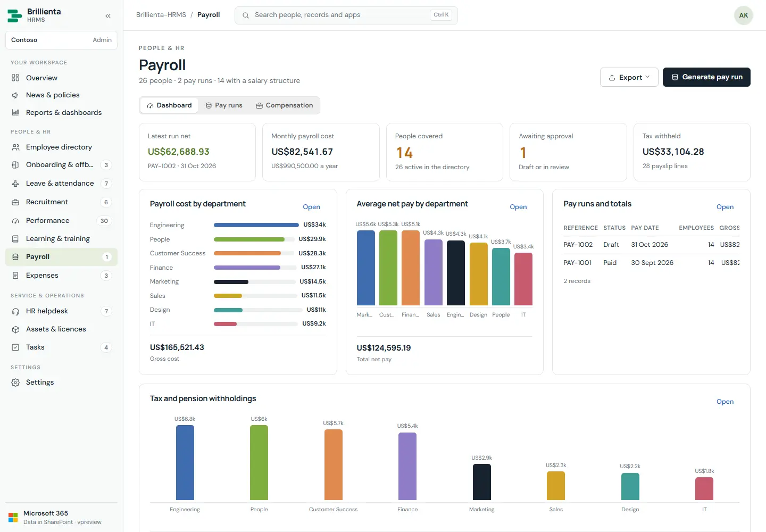
Task: Click the Latest run net US$62,688.93 value
Action: tap(179, 152)
